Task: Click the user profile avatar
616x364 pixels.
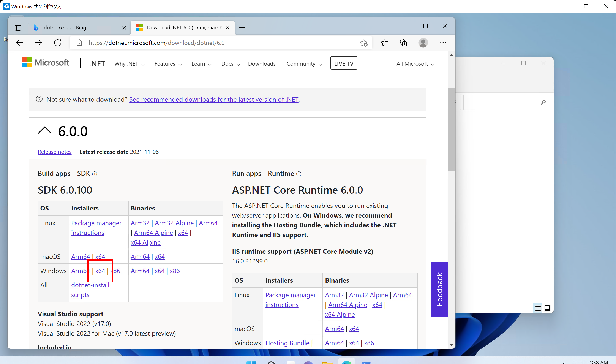Action: point(423,43)
